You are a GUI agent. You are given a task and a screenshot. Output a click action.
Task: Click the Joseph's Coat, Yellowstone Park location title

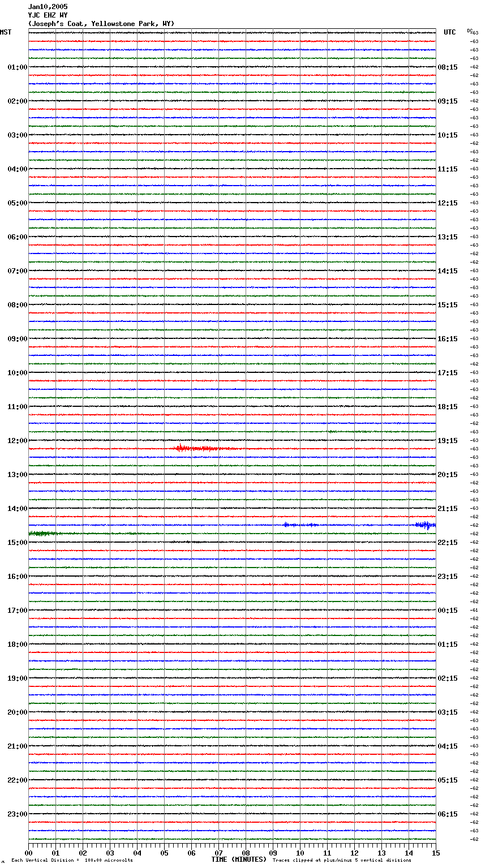101,24
